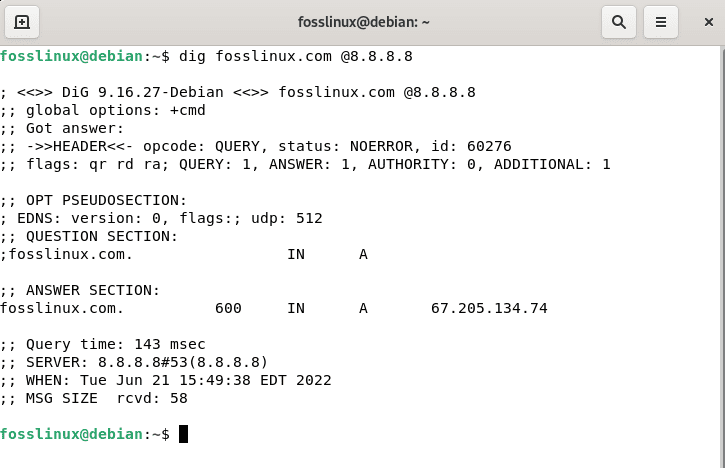
Task: Click the 'udp: 512' value
Action: click(287, 218)
